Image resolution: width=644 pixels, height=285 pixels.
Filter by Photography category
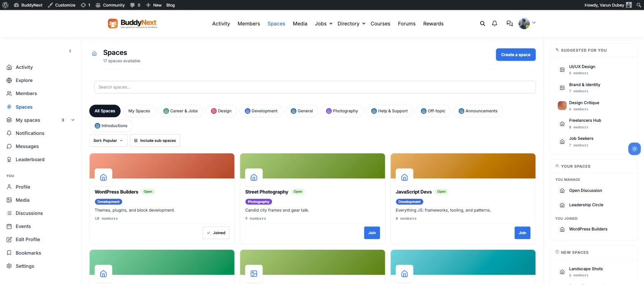(342, 111)
